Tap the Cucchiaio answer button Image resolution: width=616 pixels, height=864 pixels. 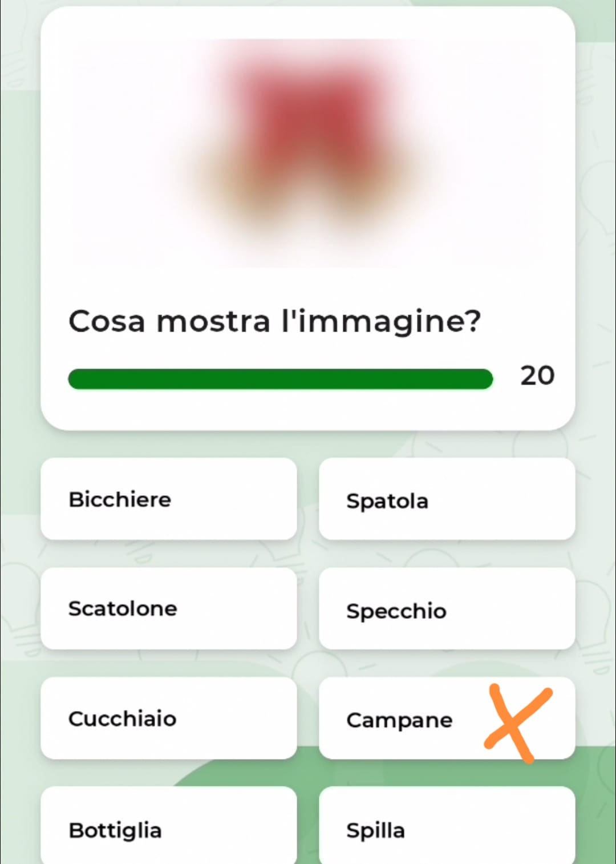[168, 718]
